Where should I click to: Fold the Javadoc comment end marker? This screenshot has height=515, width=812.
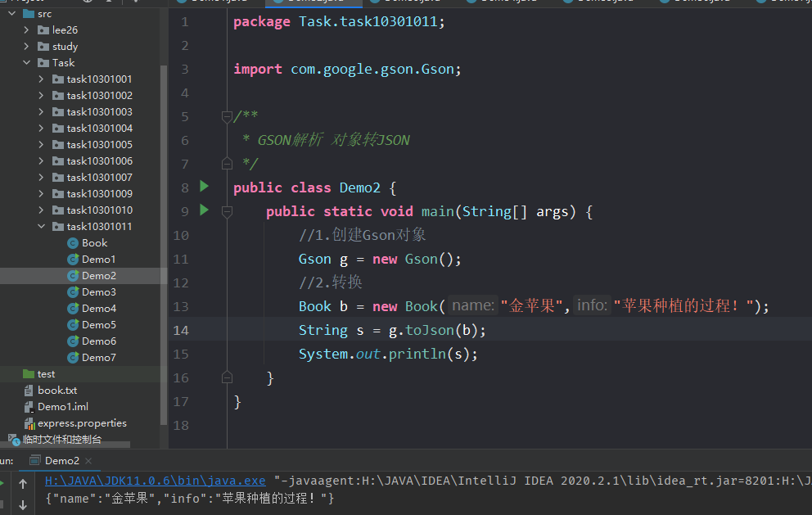pos(226,165)
